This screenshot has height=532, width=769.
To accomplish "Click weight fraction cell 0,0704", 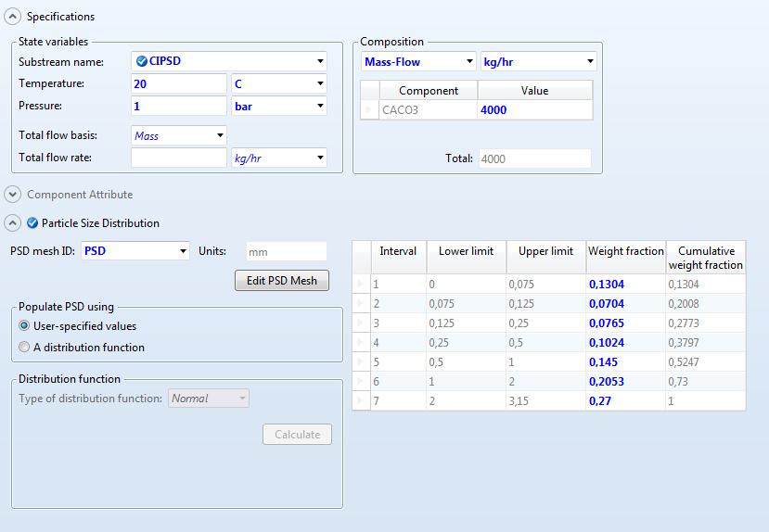I will tap(626, 304).
